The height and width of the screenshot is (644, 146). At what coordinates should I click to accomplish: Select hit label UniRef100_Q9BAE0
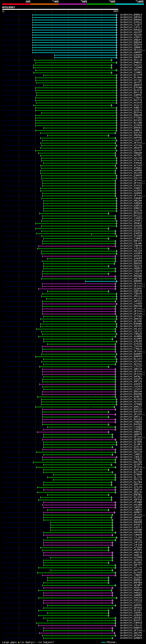click(x=131, y=48)
